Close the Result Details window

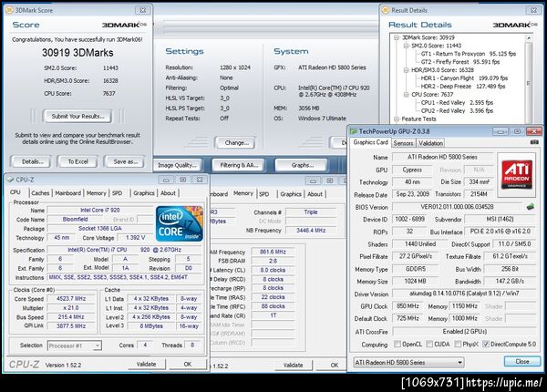coord(534,10)
